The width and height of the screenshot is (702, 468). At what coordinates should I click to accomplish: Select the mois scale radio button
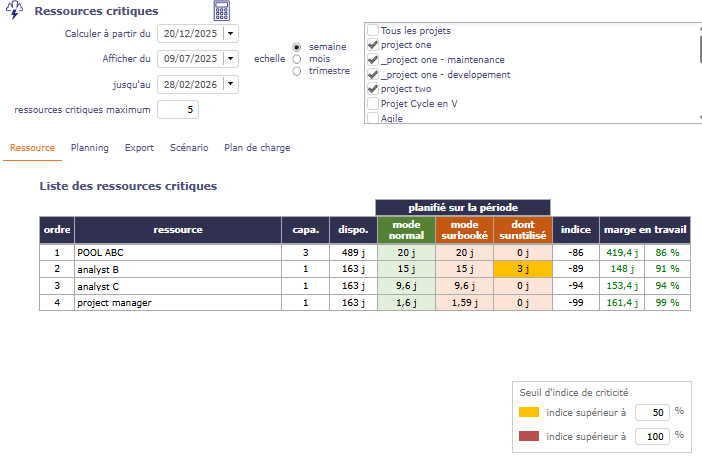[297, 59]
